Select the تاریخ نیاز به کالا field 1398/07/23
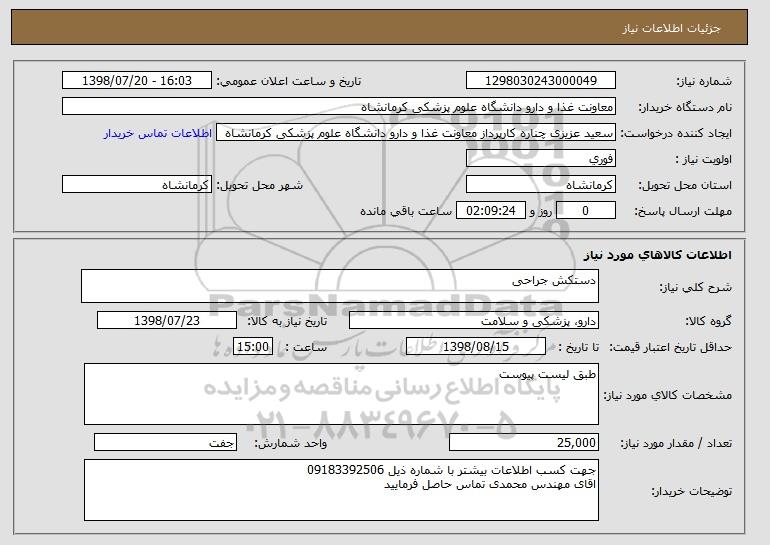The height and width of the screenshot is (545, 770). pyautogui.click(x=167, y=321)
